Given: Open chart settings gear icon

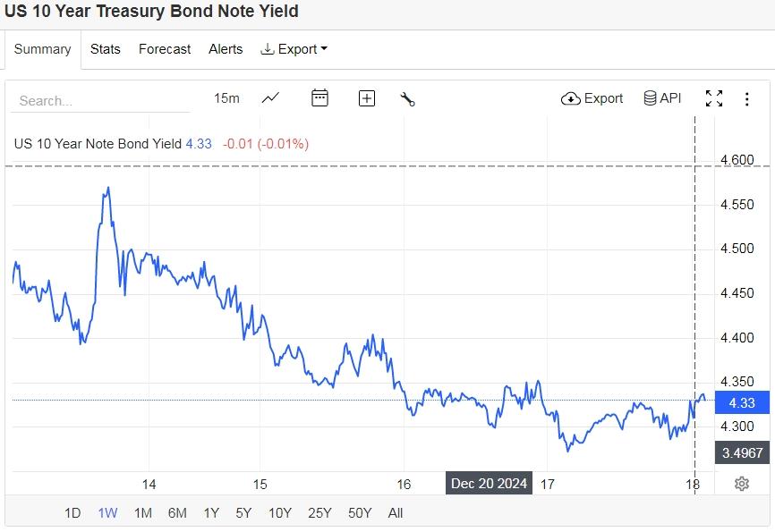Looking at the screenshot, I should click(x=741, y=484).
